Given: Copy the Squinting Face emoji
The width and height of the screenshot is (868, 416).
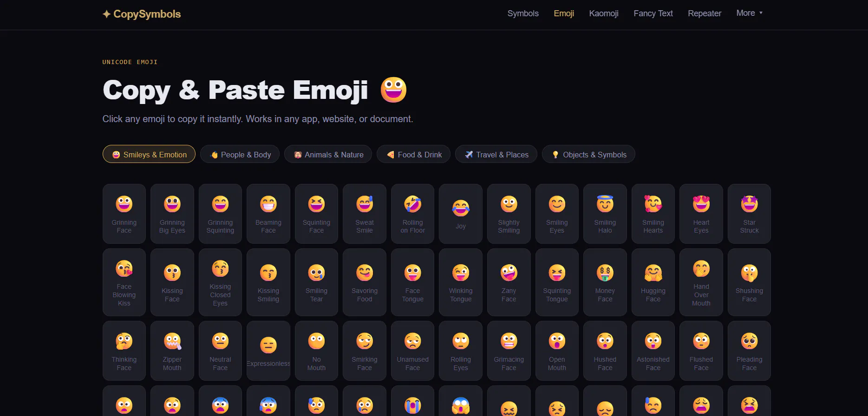Looking at the screenshot, I should tap(316, 214).
